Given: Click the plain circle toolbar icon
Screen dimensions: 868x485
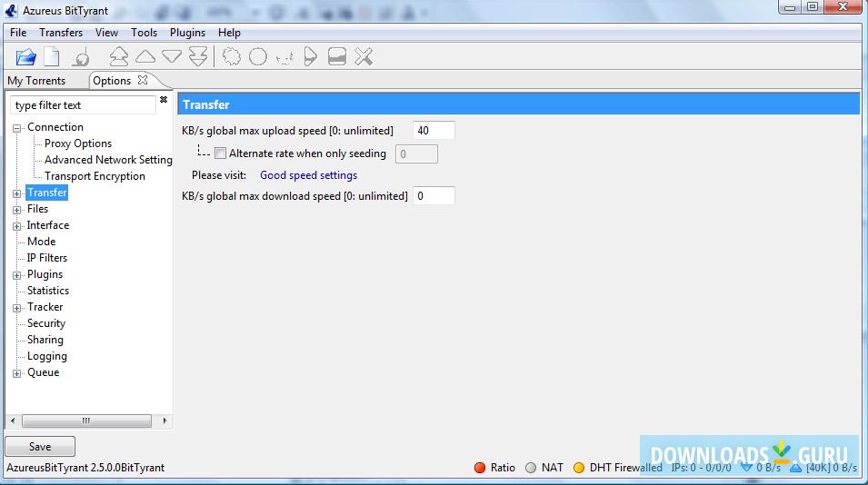Looking at the screenshot, I should click(258, 56).
